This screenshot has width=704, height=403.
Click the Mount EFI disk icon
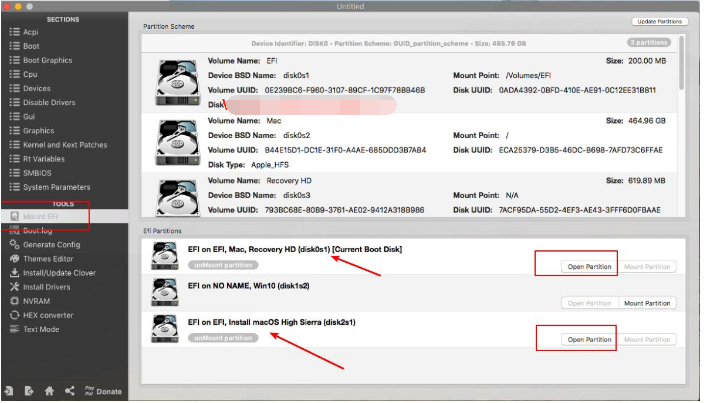pos(14,216)
